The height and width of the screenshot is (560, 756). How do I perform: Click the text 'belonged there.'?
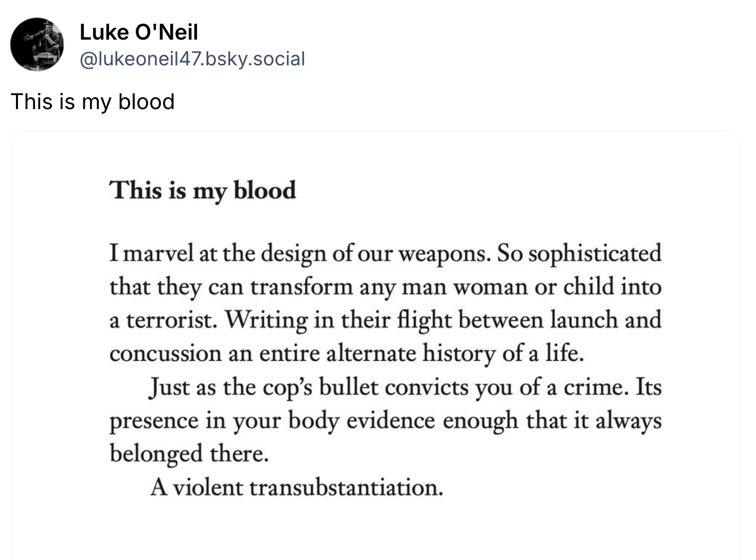pyautogui.click(x=189, y=454)
